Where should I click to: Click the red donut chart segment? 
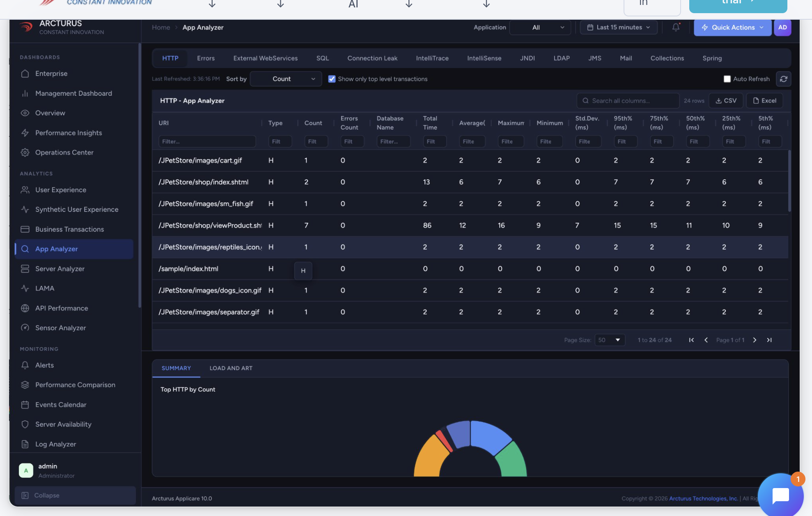[444, 440]
